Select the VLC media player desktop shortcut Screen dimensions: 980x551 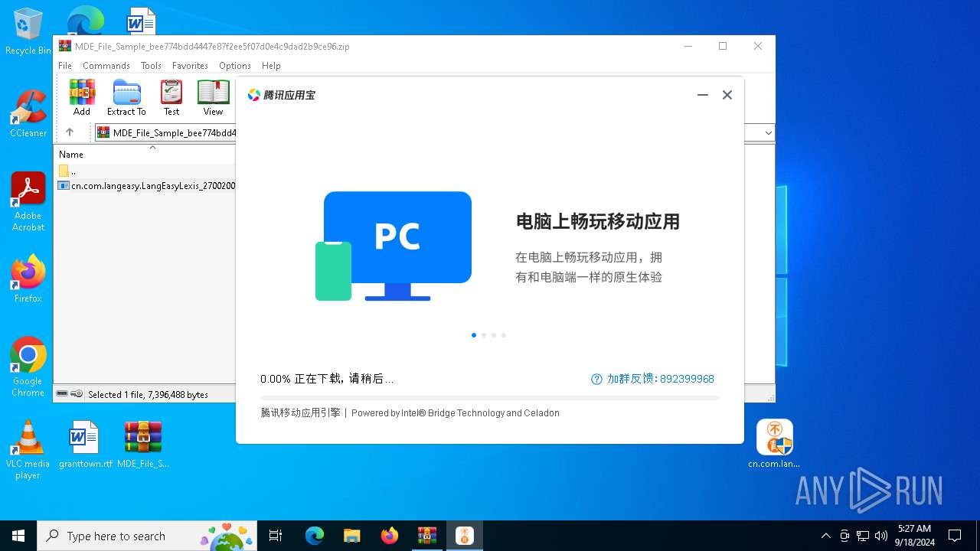pyautogui.click(x=28, y=450)
